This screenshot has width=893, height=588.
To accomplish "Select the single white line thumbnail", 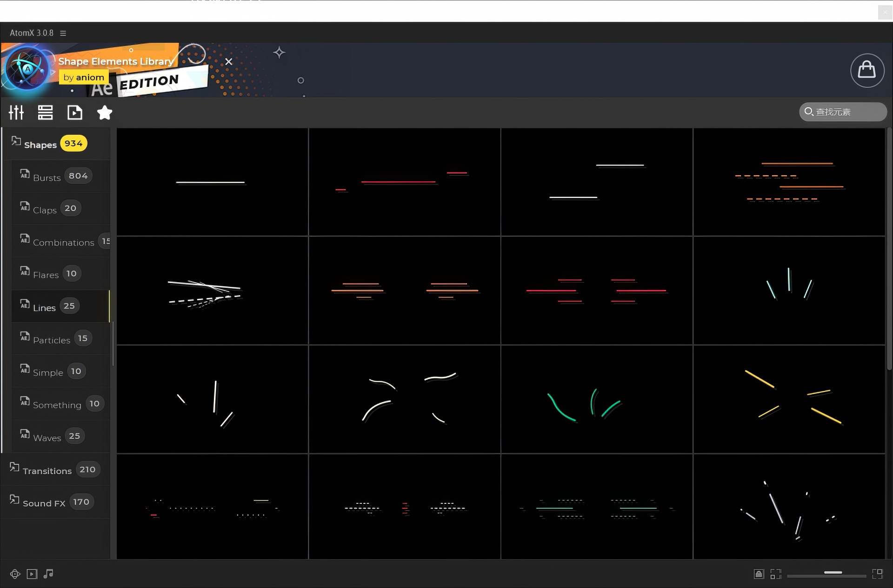I will point(212,182).
